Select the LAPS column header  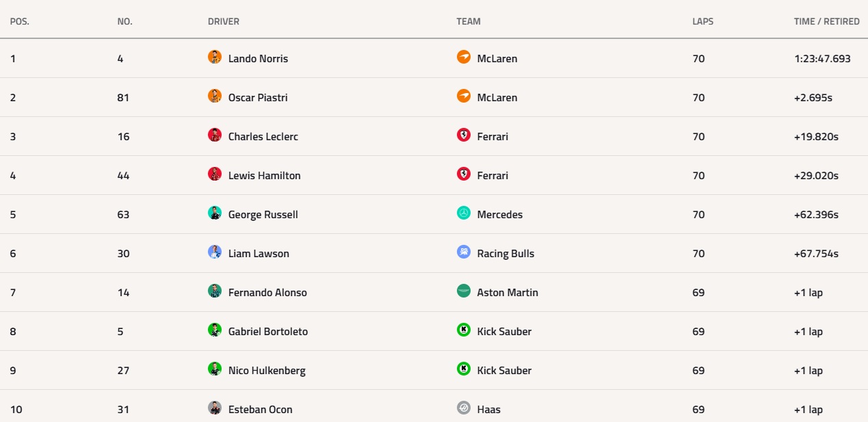point(702,21)
